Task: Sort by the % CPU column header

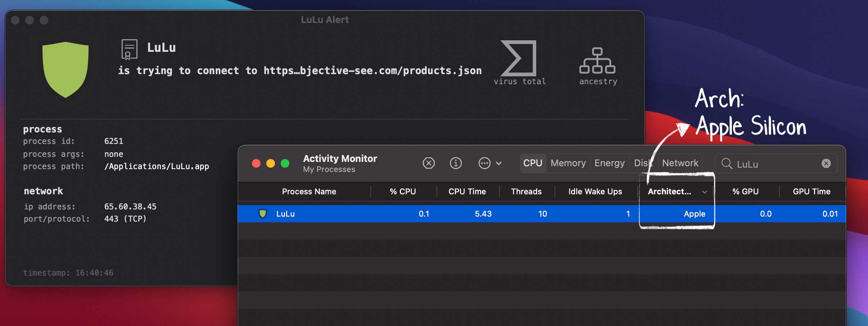Action: (402, 191)
